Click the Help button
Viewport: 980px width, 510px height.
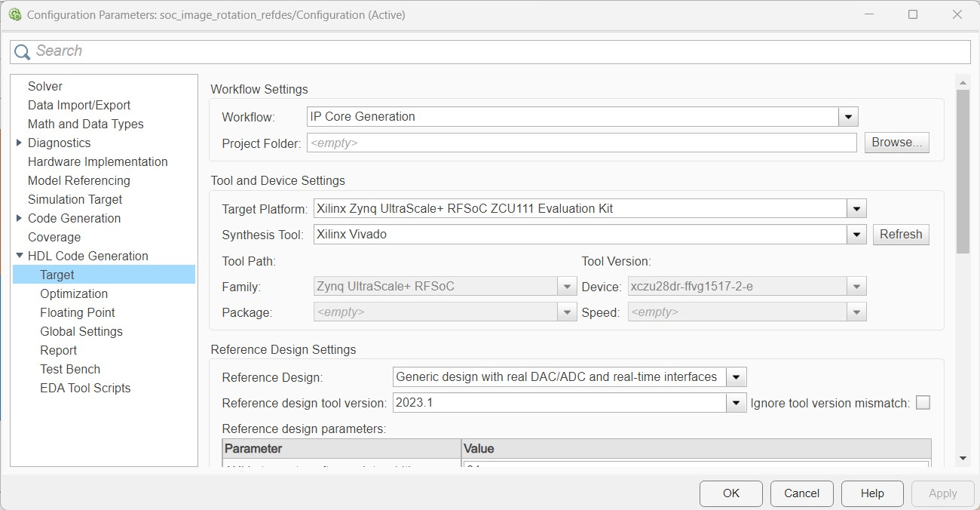pyautogui.click(x=872, y=493)
